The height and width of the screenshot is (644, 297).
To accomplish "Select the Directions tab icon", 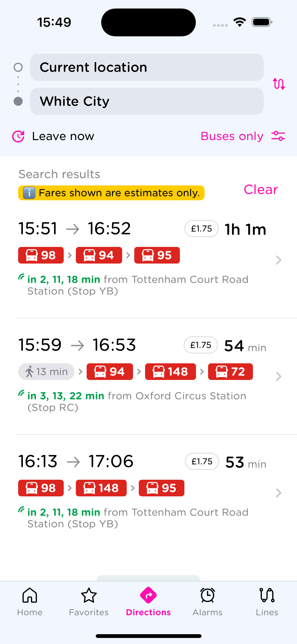I will pos(148,596).
